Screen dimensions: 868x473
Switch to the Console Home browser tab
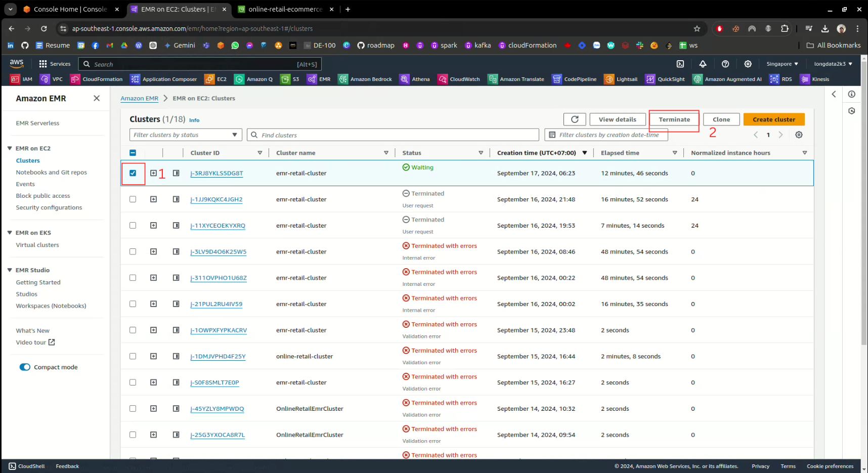tap(70, 9)
